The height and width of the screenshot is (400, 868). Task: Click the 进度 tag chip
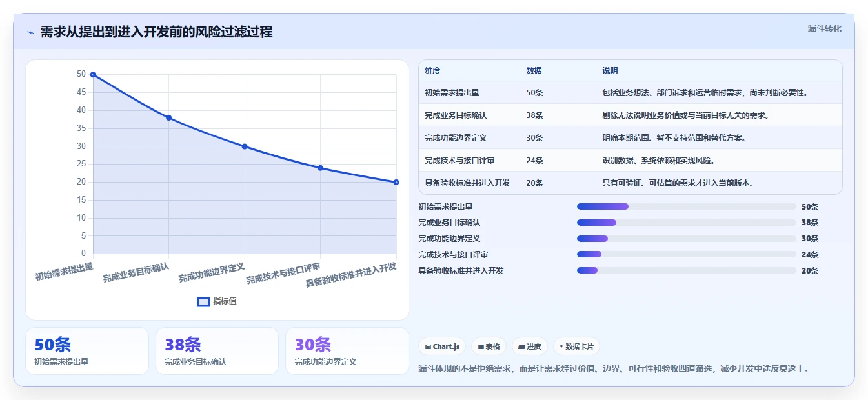click(x=530, y=346)
